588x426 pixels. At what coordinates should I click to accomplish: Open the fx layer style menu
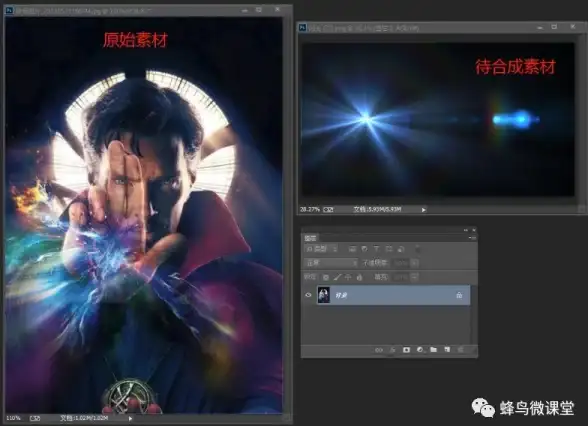pyautogui.click(x=393, y=350)
